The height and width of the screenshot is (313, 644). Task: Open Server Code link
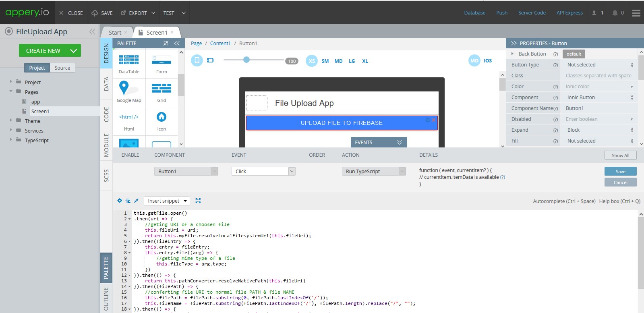click(532, 13)
